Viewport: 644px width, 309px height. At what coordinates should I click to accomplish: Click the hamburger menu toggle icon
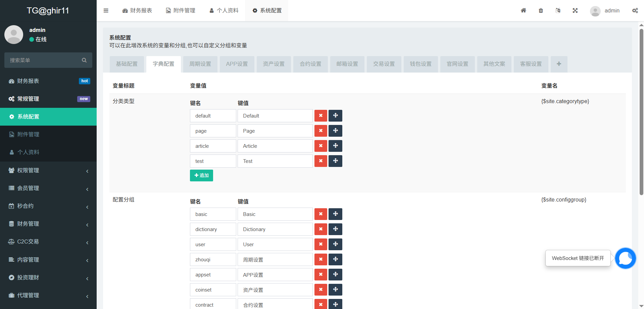point(106,10)
